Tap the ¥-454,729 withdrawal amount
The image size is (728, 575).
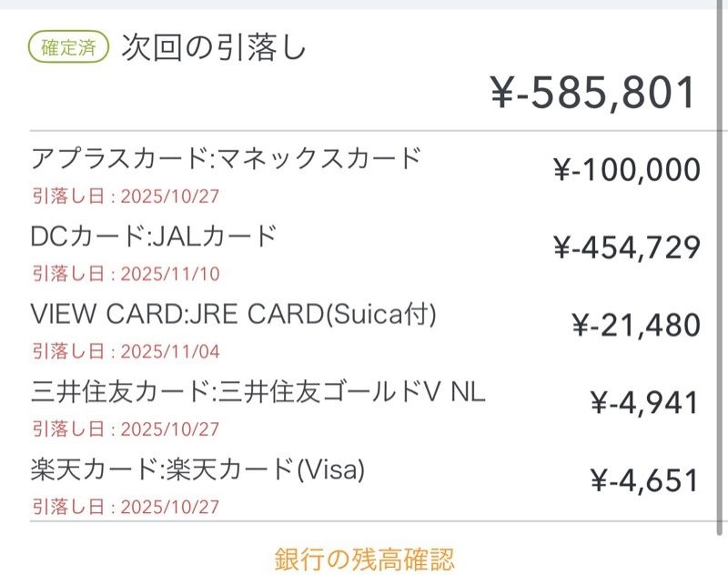[627, 247]
